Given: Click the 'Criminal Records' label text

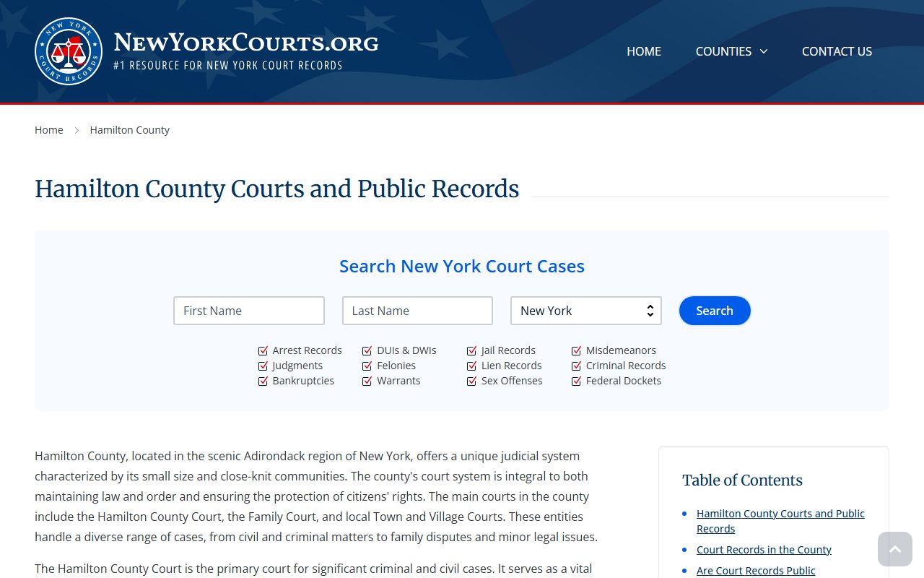Looking at the screenshot, I should tap(626, 366).
